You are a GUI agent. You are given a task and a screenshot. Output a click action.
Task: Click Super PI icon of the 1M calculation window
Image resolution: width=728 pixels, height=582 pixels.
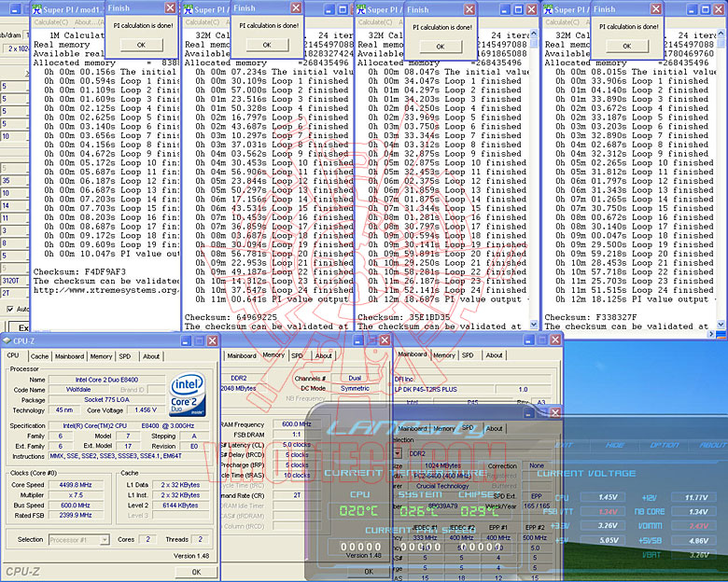[x=36, y=9]
